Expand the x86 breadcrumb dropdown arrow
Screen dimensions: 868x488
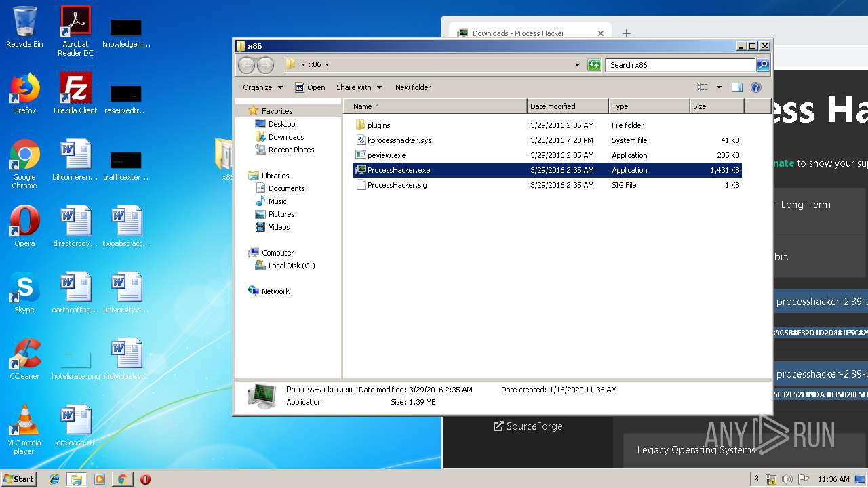[327, 65]
